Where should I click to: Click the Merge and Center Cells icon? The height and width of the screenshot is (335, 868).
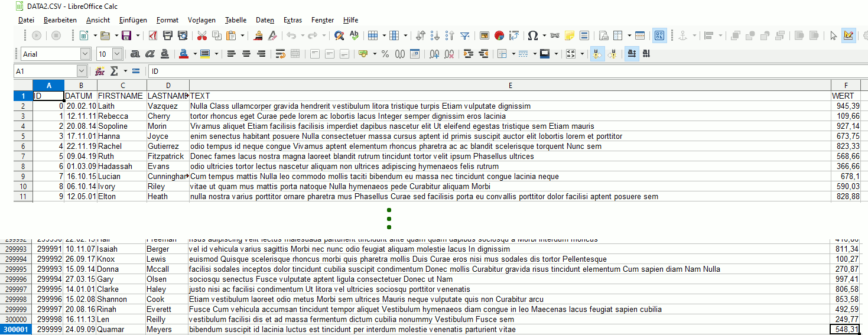pyautogui.click(x=295, y=54)
